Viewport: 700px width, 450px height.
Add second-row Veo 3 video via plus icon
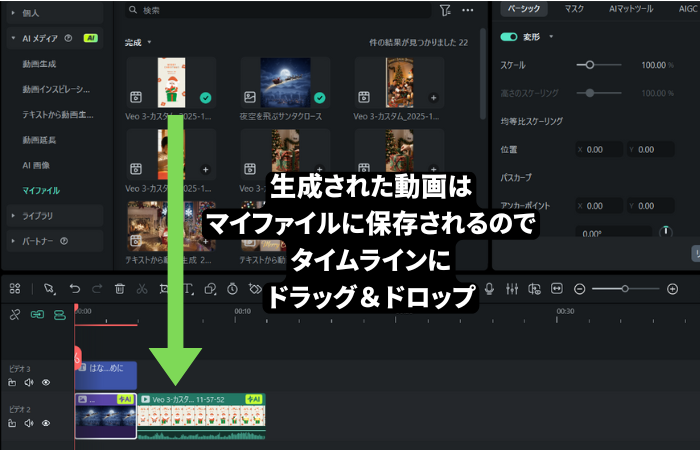205,170
